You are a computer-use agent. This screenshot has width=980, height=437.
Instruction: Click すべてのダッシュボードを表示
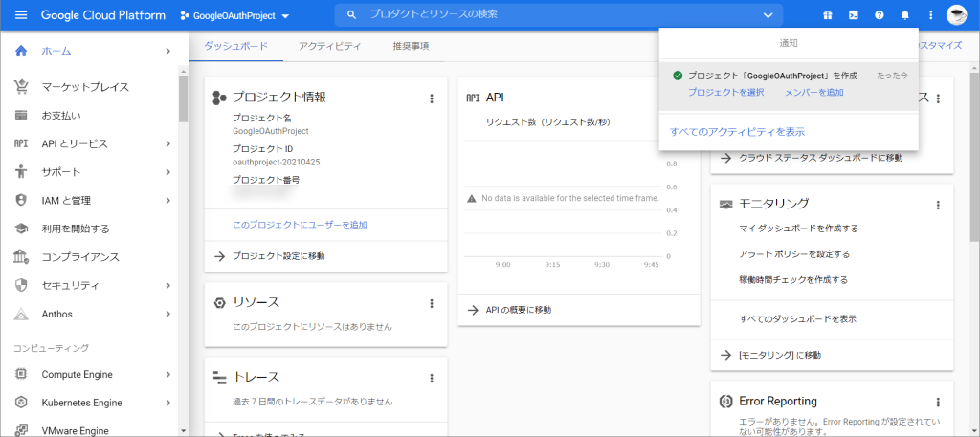(x=797, y=319)
